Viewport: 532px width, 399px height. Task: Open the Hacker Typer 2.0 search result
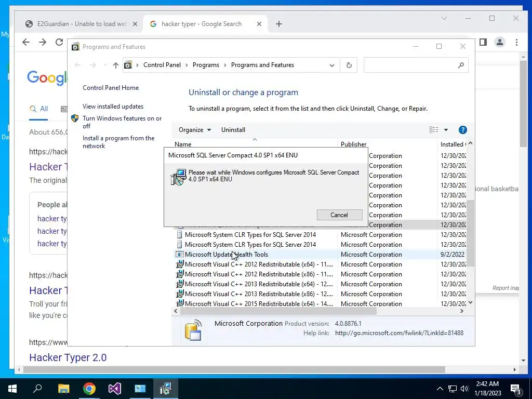(x=68, y=357)
